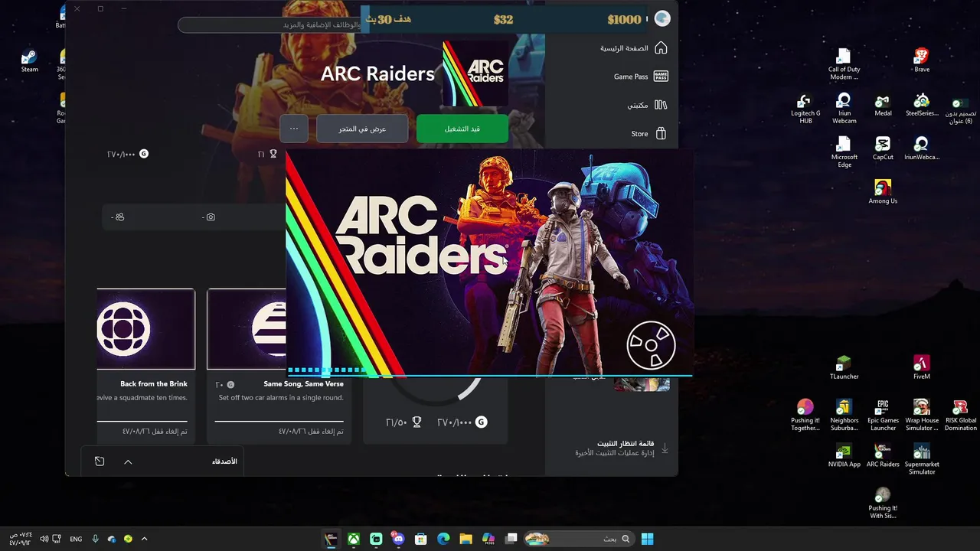Open Microsoft Store from the taskbar
Viewport: 980px width, 551px height.
pos(420,539)
